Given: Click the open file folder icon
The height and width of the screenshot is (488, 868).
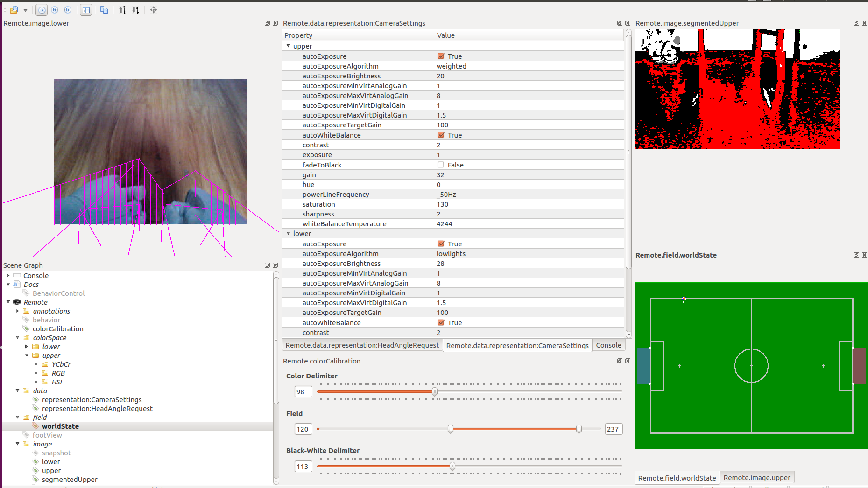Looking at the screenshot, I should (14, 10).
